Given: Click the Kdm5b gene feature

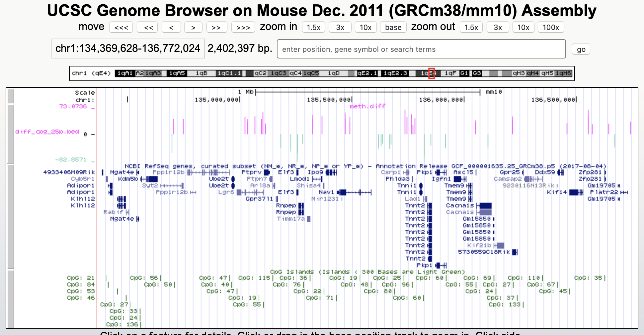Looking at the screenshot, I should pyautogui.click(x=149, y=179).
